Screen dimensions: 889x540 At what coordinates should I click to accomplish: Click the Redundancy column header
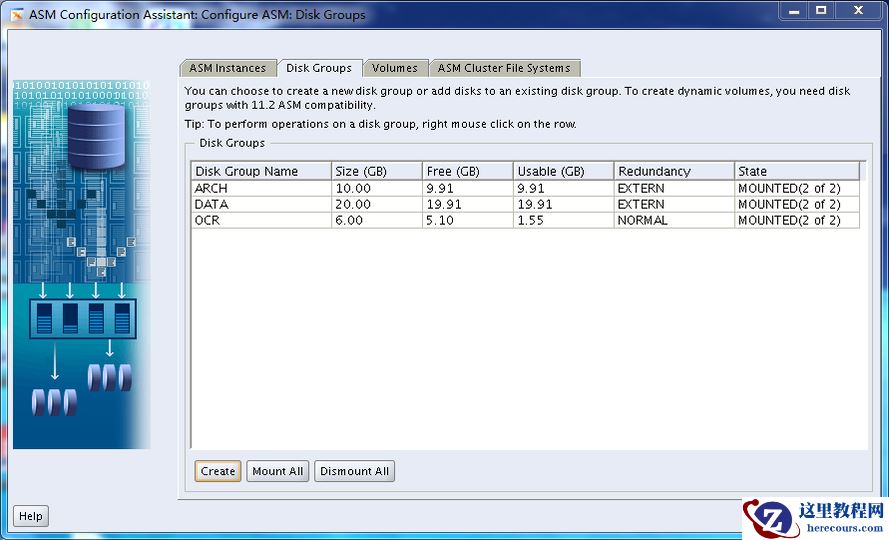674,171
